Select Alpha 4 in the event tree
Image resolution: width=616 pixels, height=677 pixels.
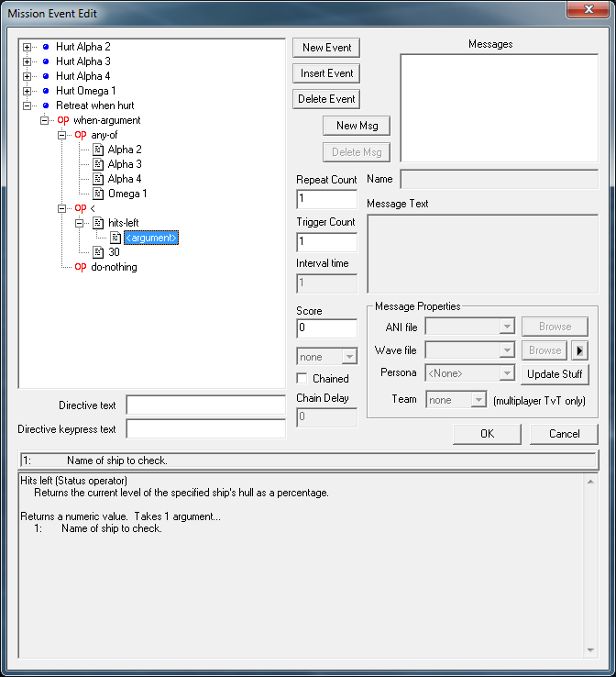tap(125, 179)
